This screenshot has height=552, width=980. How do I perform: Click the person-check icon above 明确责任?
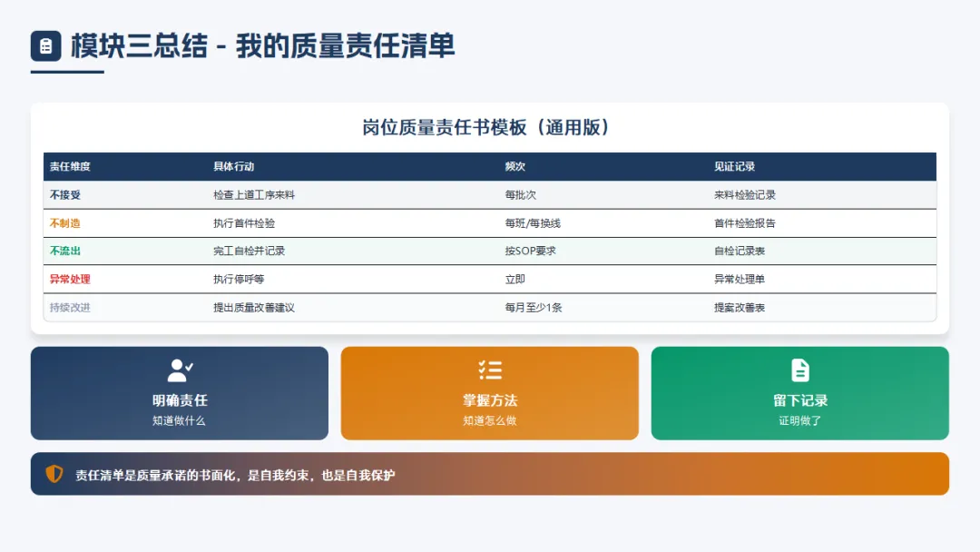180,370
